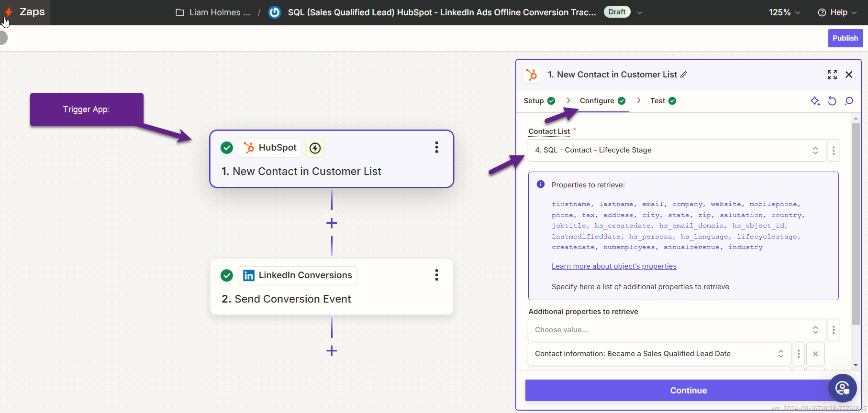Open Contact List field options menu

pyautogui.click(x=834, y=151)
